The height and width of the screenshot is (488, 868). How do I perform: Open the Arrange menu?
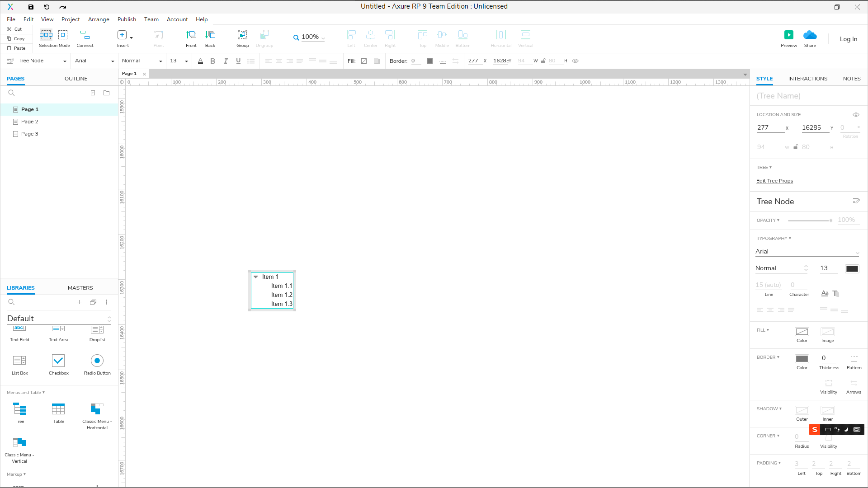coord(99,19)
